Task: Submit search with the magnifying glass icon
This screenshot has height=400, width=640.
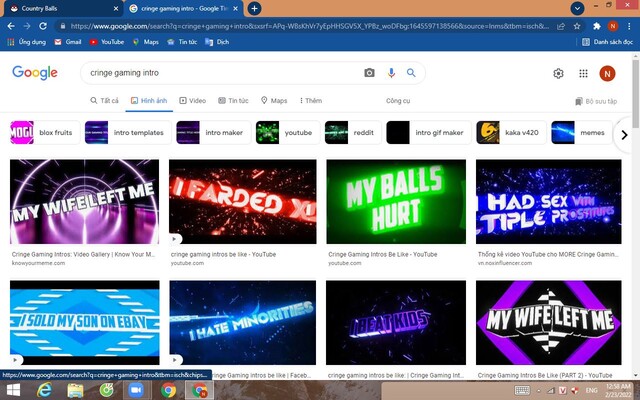Action: click(411, 73)
